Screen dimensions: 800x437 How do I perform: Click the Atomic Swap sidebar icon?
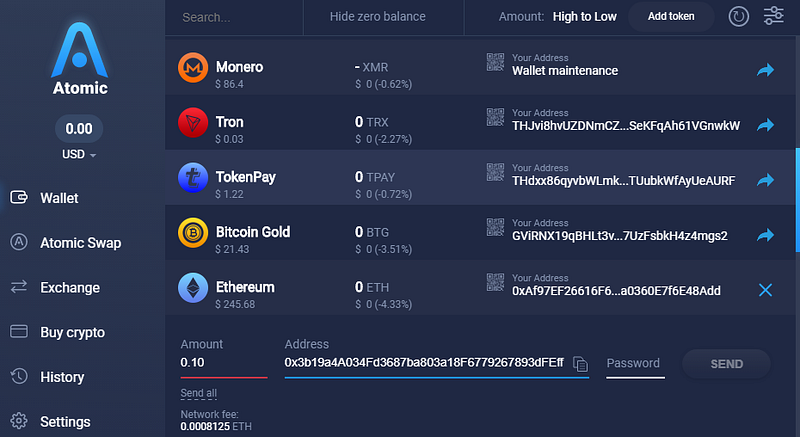(x=19, y=242)
